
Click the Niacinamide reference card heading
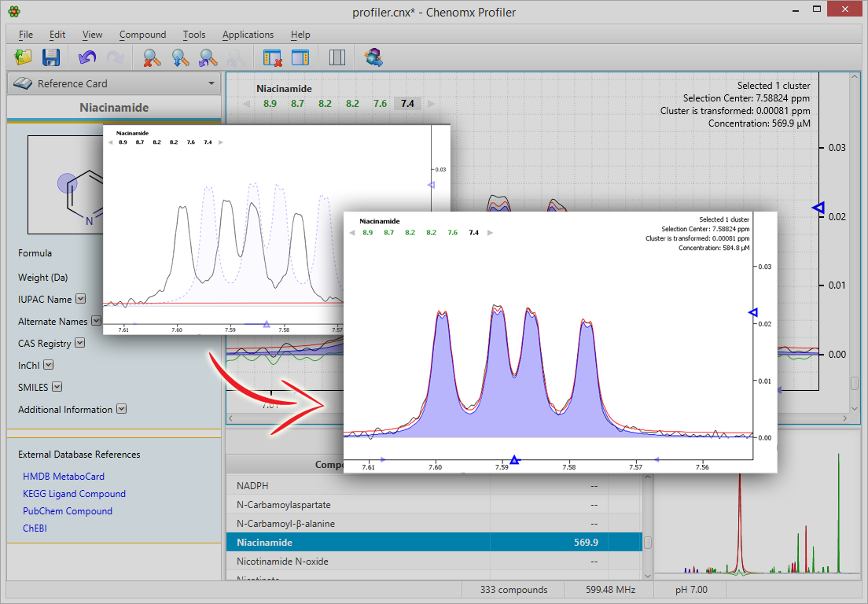(x=114, y=108)
